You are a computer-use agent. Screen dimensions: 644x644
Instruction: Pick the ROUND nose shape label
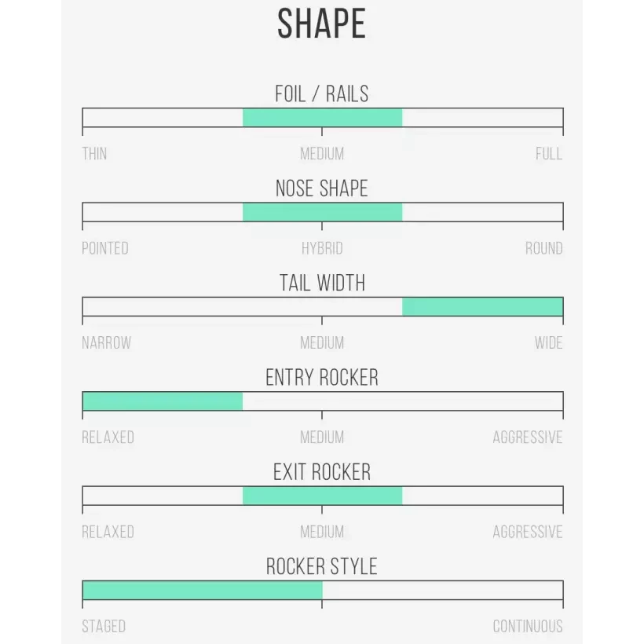point(543,248)
